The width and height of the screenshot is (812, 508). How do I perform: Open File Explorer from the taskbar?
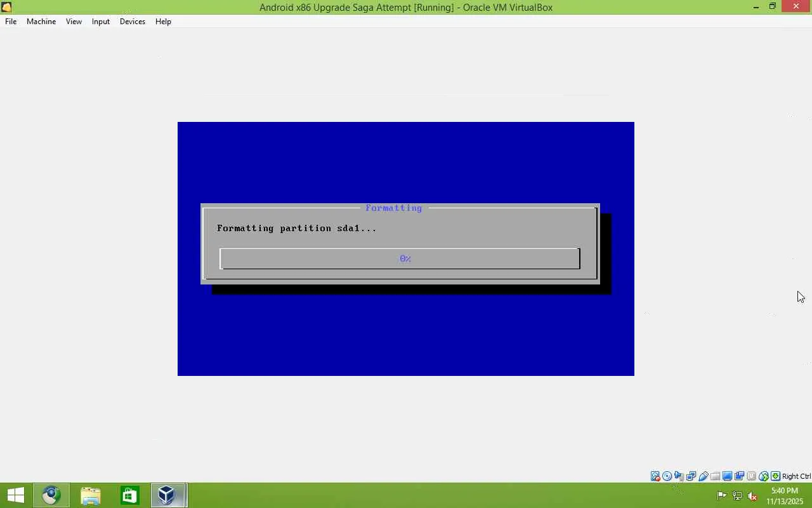pos(91,495)
